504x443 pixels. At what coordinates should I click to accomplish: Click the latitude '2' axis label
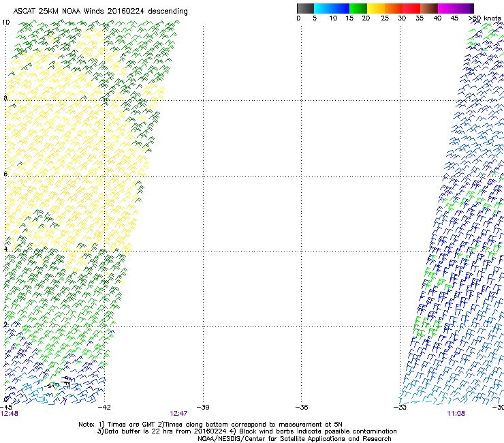pos(5,324)
